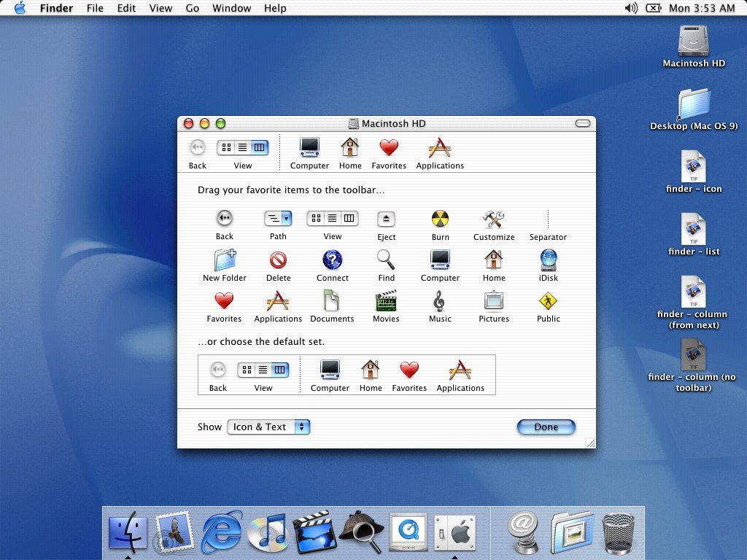Toggle the toolbar with the top-right pill button
This screenshot has width=747, height=560.
[x=582, y=124]
